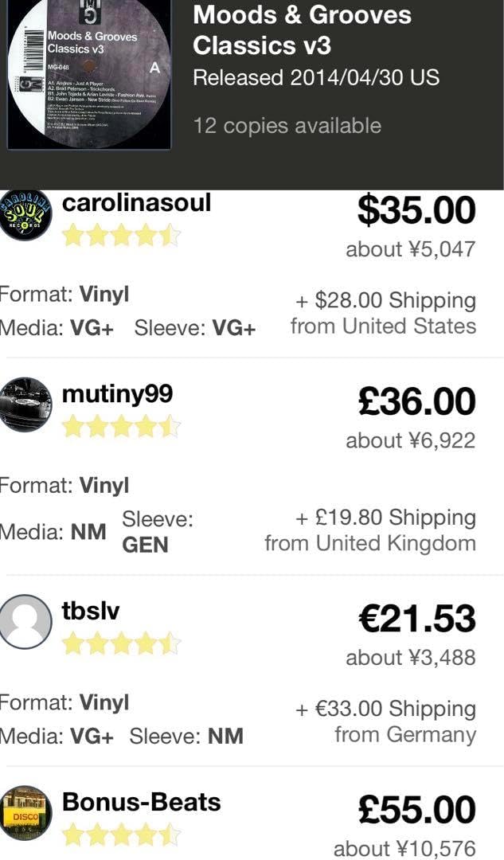Tap Moods & Grooves Classics v3 title
This screenshot has height=860, width=504.
click(x=303, y=29)
